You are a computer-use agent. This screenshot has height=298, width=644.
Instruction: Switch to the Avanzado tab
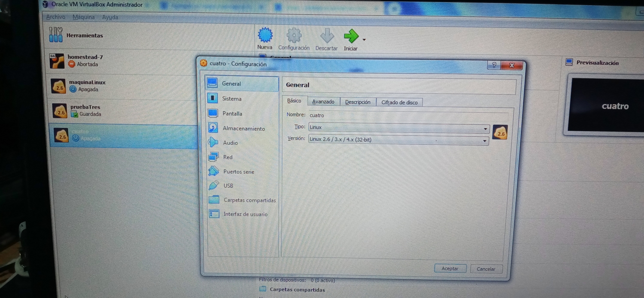coord(323,102)
